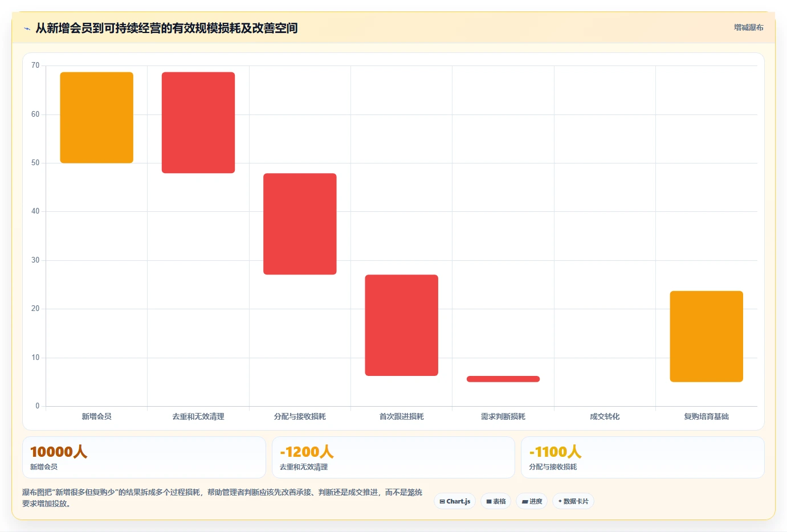Open the -1100人 分配与接收损耗 stat card
Viewport: 787px width, 532px height.
(643, 457)
